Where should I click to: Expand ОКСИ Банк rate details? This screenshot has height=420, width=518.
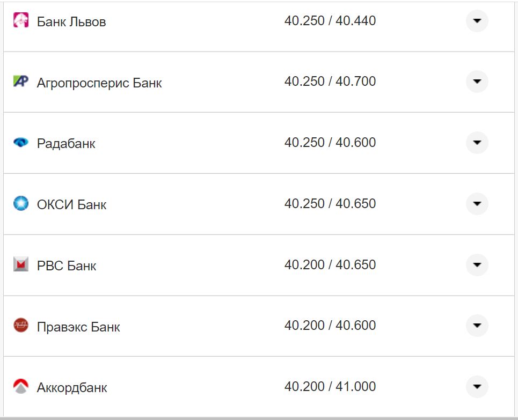[477, 204]
